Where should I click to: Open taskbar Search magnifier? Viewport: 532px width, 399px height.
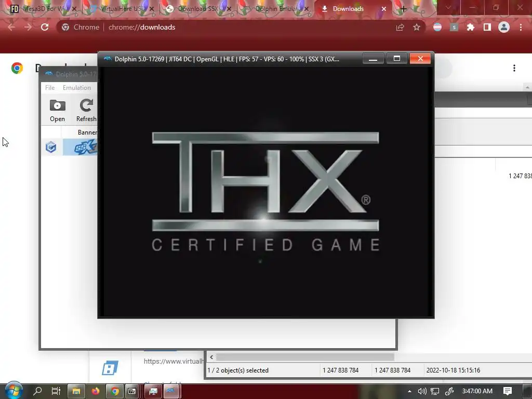(x=37, y=391)
